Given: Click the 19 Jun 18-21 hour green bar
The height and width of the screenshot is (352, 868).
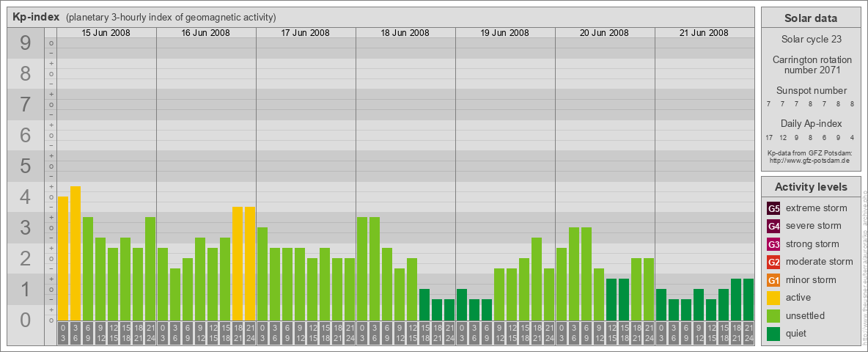Looking at the screenshot, I should point(537,279).
